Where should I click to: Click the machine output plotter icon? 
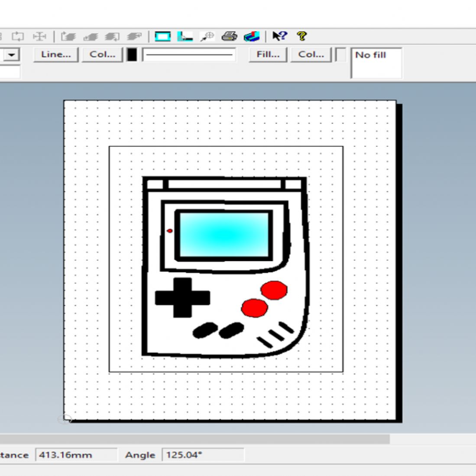[252, 36]
